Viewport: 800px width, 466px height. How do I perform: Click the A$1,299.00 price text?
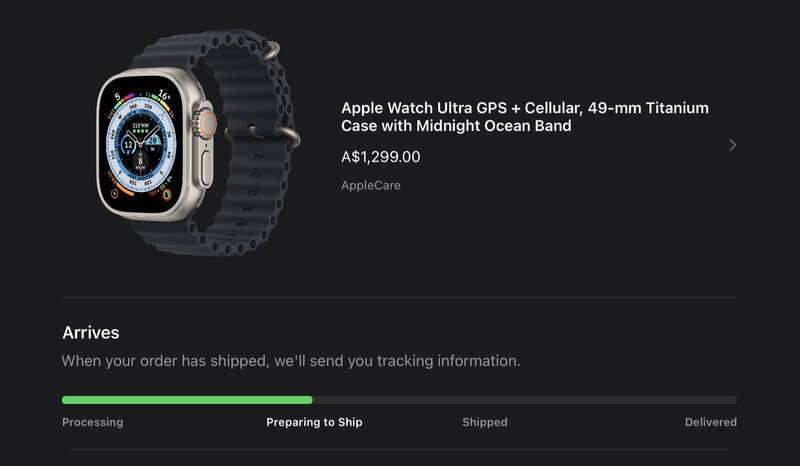(x=380, y=157)
